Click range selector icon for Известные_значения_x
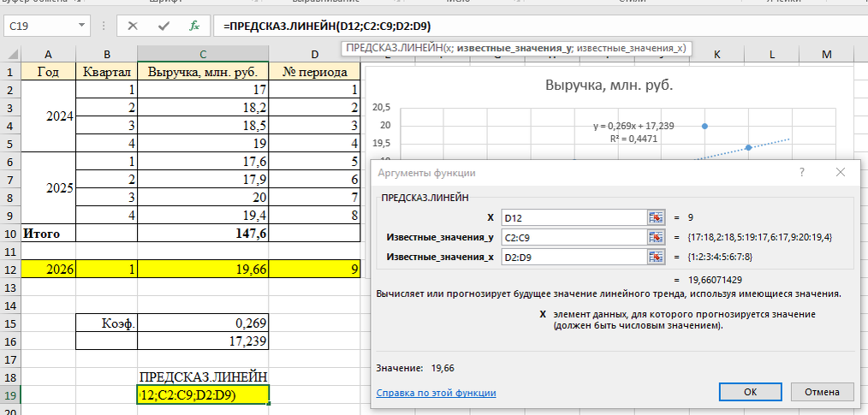Screen dimensions: 868x415 (x=656, y=257)
